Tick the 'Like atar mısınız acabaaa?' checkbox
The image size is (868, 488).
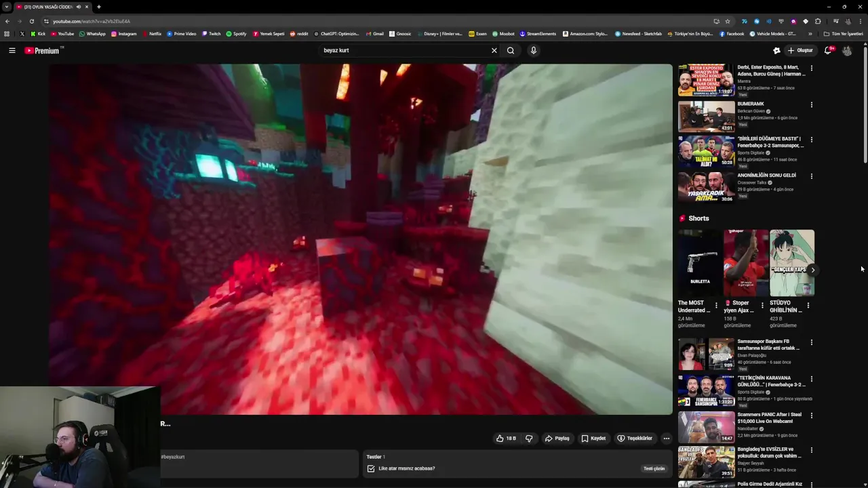point(371,468)
